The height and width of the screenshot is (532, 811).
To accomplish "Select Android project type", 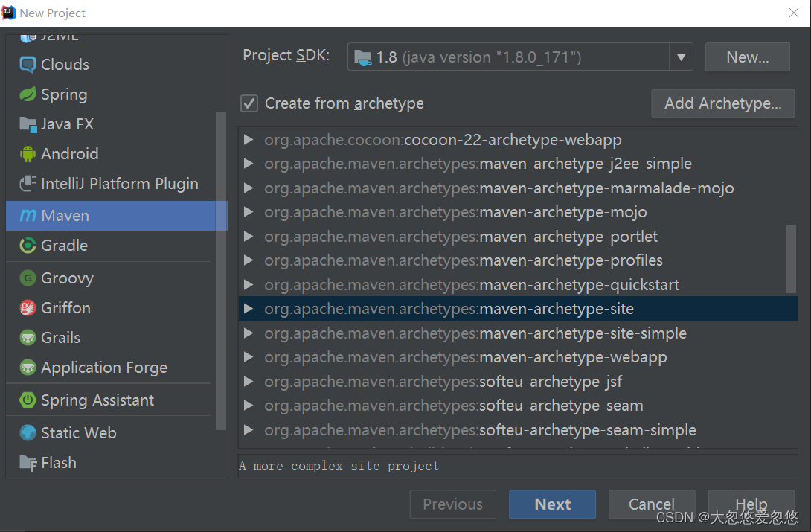I will click(111, 153).
